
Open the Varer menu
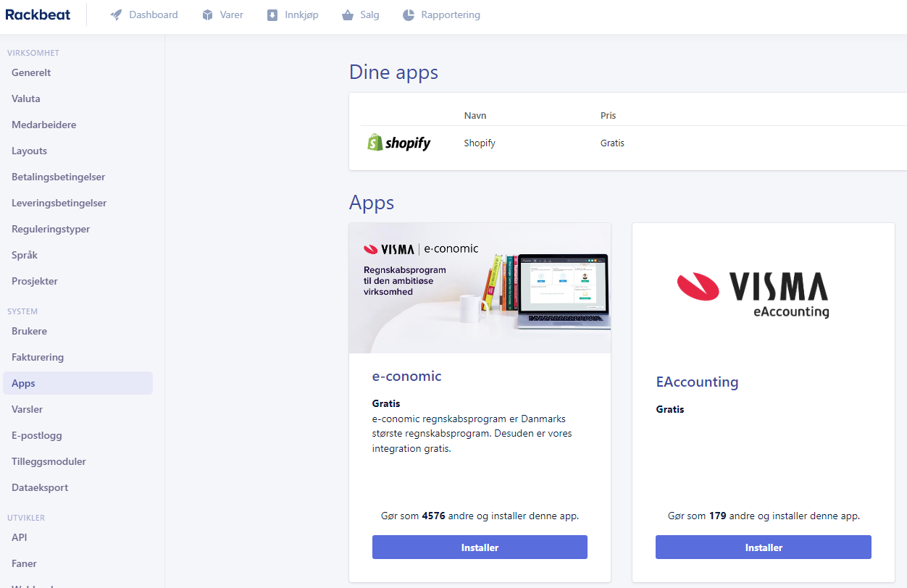click(223, 14)
